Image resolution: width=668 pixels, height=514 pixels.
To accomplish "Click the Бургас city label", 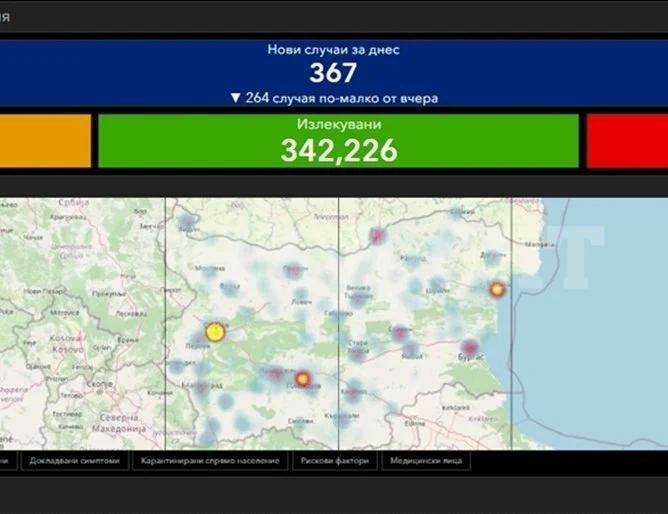I will (470, 358).
